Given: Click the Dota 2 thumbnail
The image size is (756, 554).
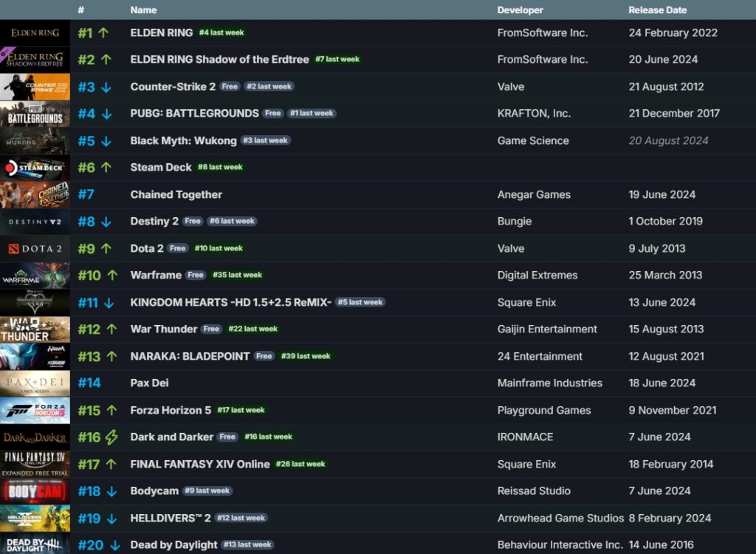Looking at the screenshot, I should [x=35, y=248].
